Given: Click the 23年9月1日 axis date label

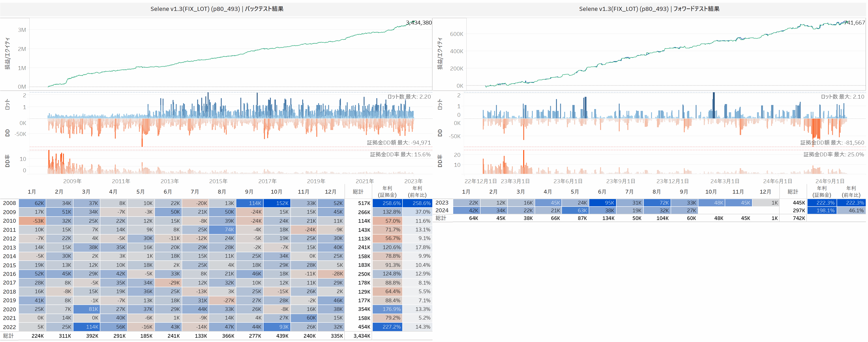Looking at the screenshot, I should pos(620,181).
